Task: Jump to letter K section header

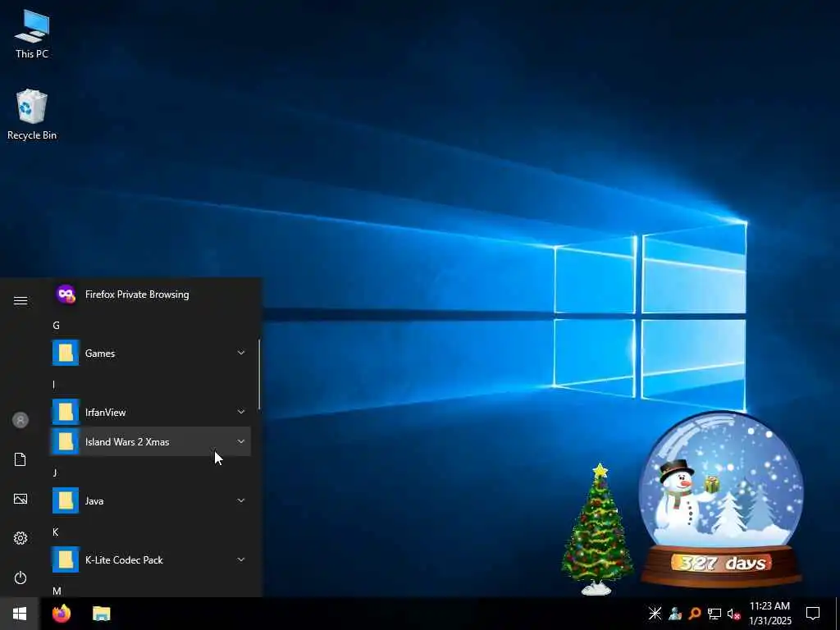Action: coord(56,532)
